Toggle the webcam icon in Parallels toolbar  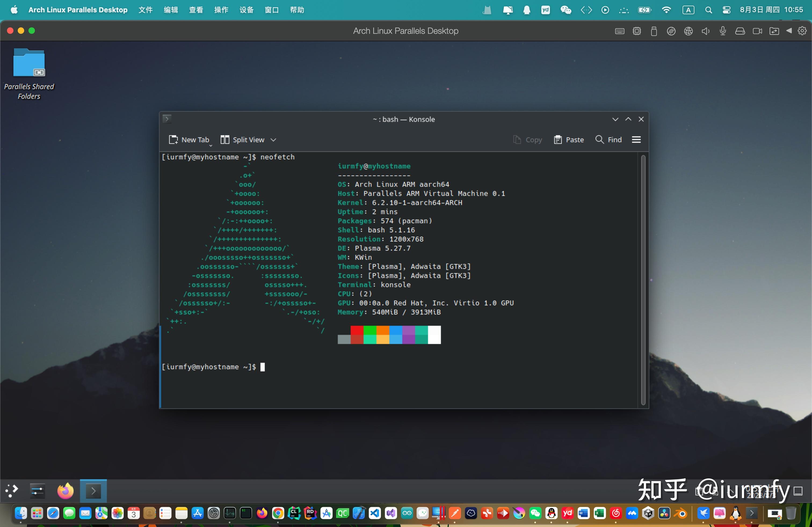click(757, 31)
